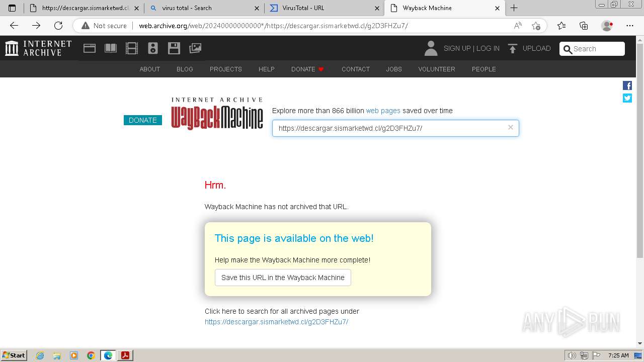Open the Video film icon
The image size is (644, 362).
(x=132, y=48)
